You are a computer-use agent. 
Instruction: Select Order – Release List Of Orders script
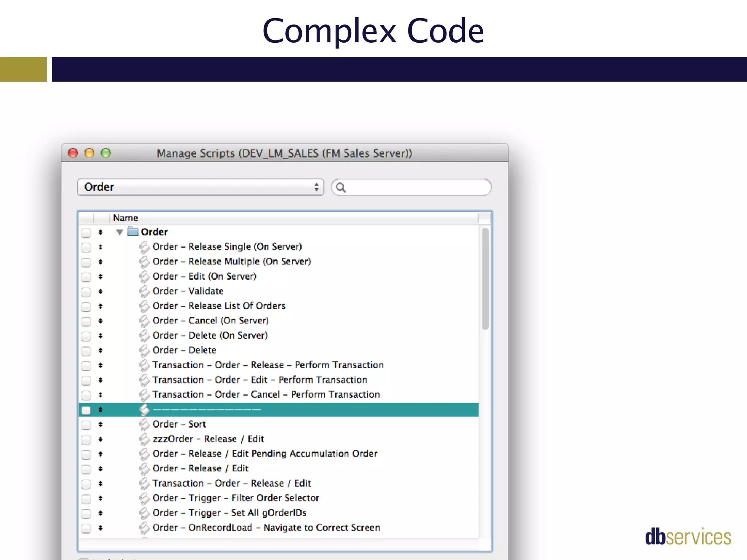218,306
